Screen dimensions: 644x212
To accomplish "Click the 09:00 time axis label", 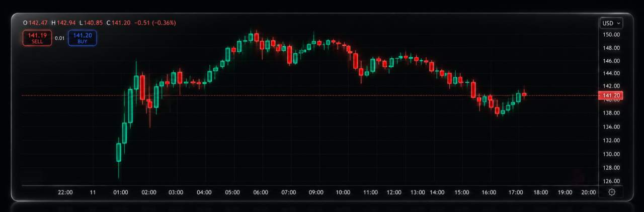I will coord(316,192).
